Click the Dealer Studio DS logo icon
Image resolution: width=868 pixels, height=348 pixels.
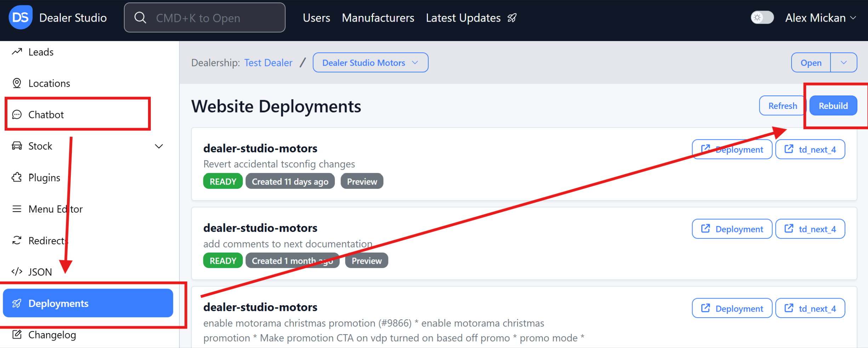tap(20, 17)
